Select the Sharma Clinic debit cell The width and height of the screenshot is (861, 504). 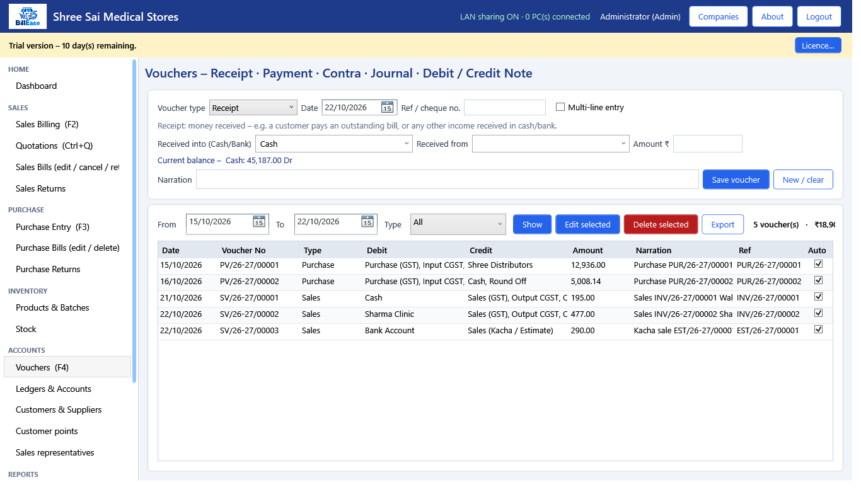413,314
